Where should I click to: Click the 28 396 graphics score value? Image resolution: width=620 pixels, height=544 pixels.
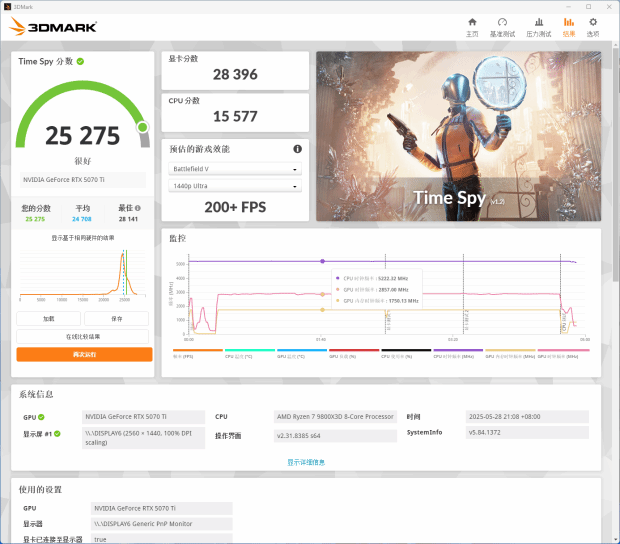pos(235,74)
